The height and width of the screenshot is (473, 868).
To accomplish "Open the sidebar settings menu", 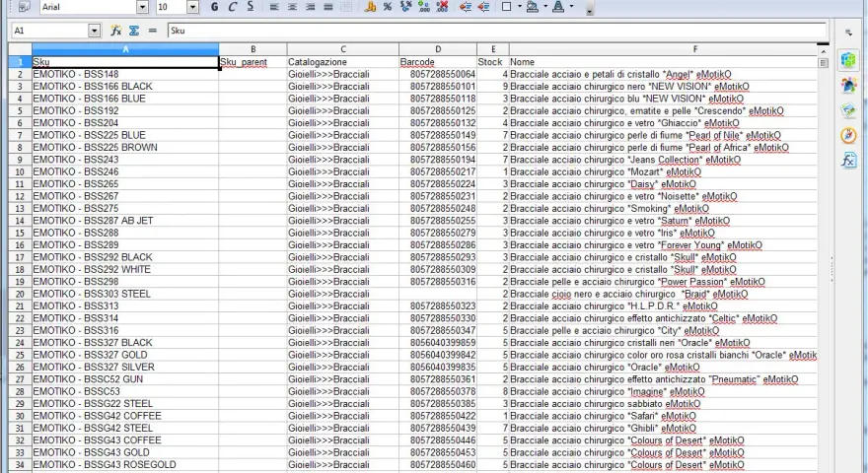I will 848,33.
